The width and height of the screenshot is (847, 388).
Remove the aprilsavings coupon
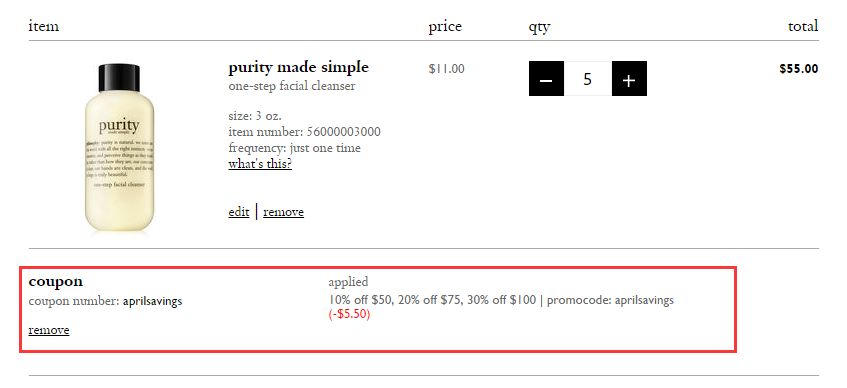pos(49,330)
